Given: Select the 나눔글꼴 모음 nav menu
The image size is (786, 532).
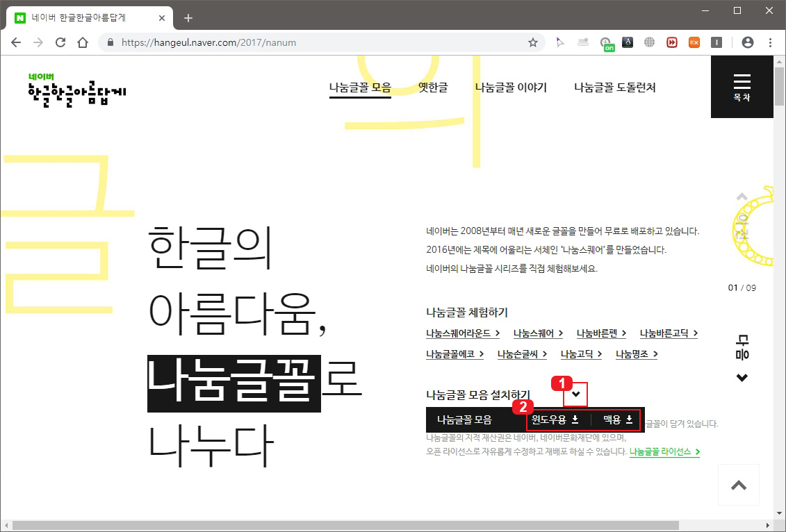Looking at the screenshot, I should click(360, 88).
